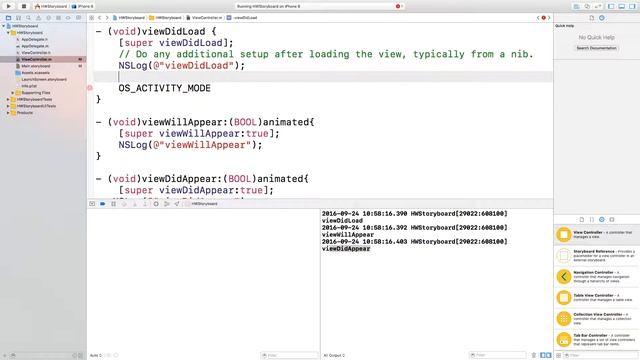Show the Assistant editor
This screenshot has height=360, width=640.
(x=587, y=7)
